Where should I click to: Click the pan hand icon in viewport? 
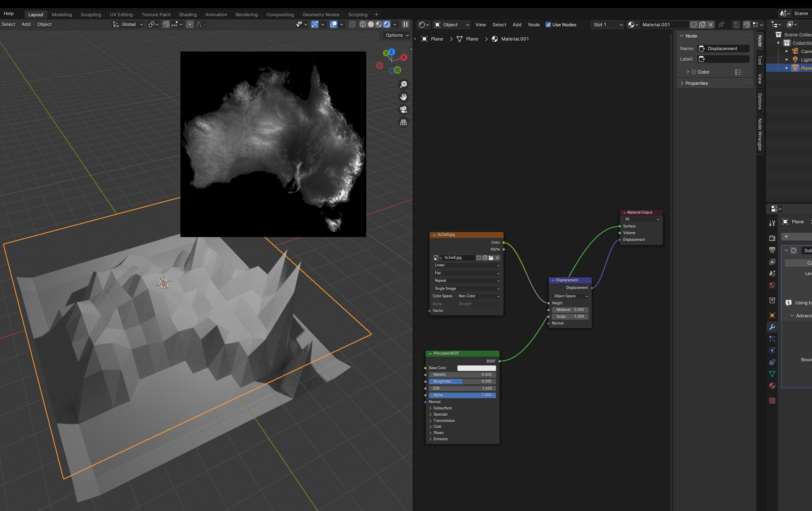[x=403, y=97]
